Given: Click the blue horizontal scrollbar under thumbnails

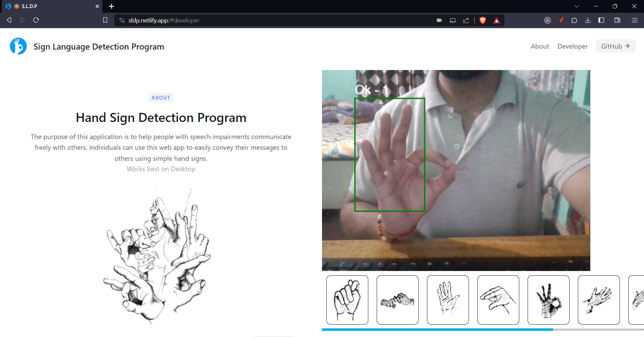Looking at the screenshot, I should click(437, 330).
